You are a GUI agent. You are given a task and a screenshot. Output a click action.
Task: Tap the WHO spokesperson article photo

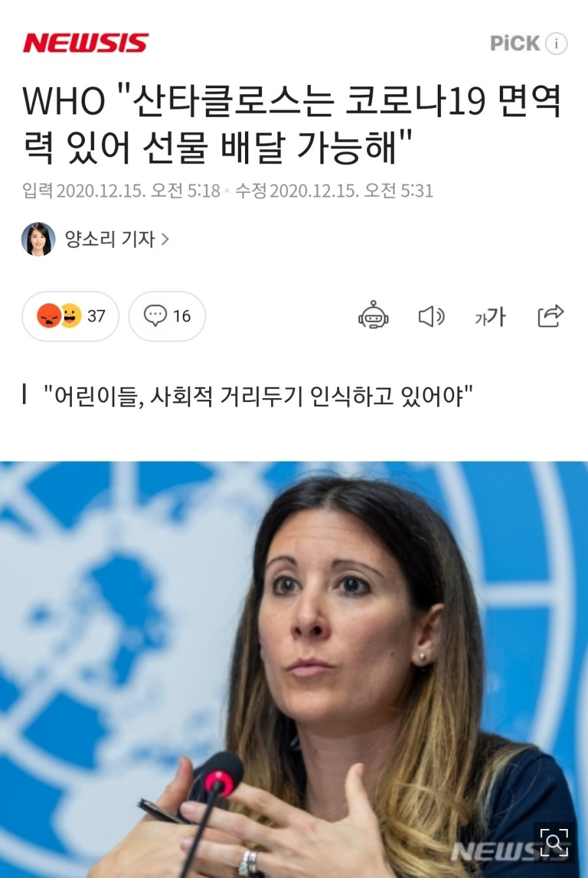[x=294, y=669]
